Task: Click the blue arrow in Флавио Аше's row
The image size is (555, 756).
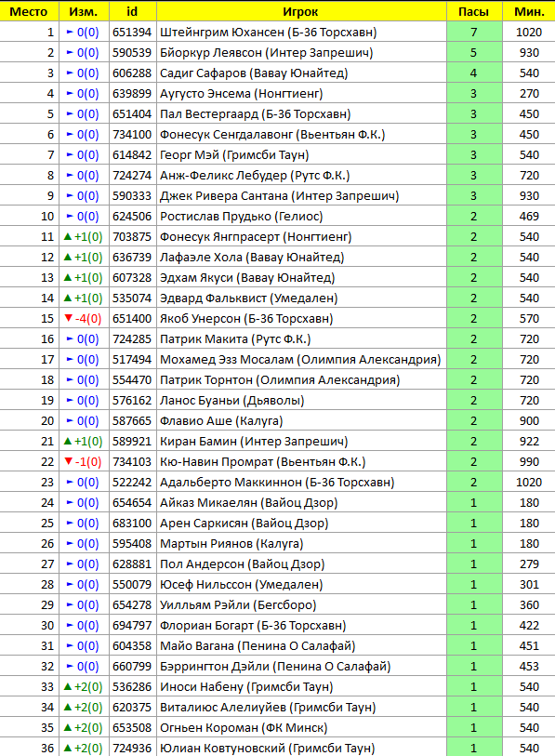Action: (70, 421)
